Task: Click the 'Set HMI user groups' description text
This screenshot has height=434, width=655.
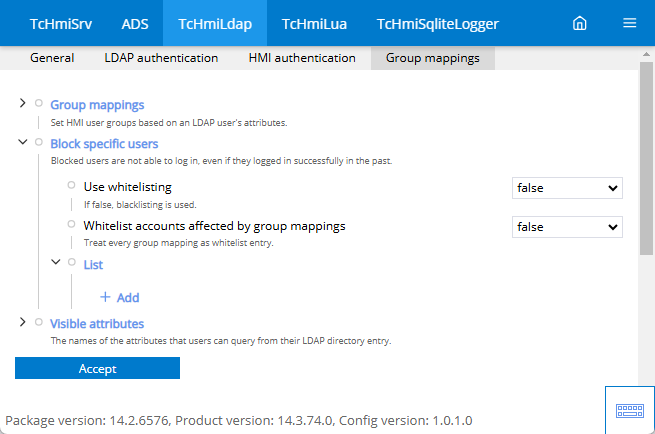Action: 169,123
